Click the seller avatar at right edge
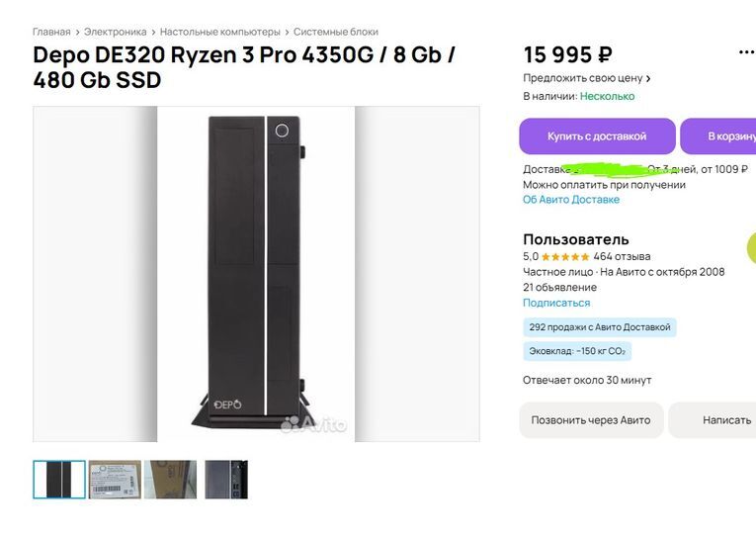The height and width of the screenshot is (539, 756). (750, 245)
